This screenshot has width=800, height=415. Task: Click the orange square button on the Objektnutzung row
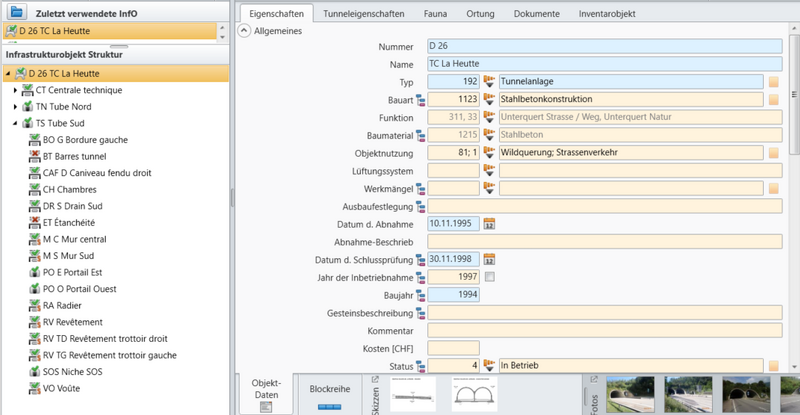[x=773, y=153]
